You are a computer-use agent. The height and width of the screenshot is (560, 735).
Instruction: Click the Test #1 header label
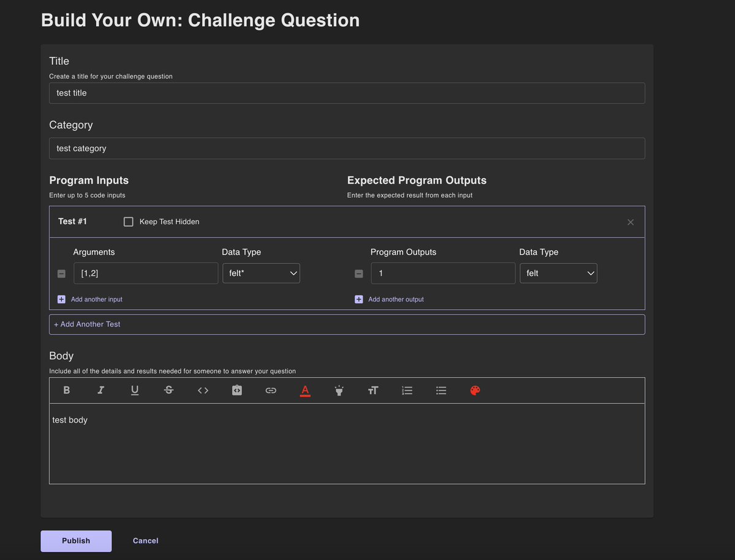click(x=72, y=222)
